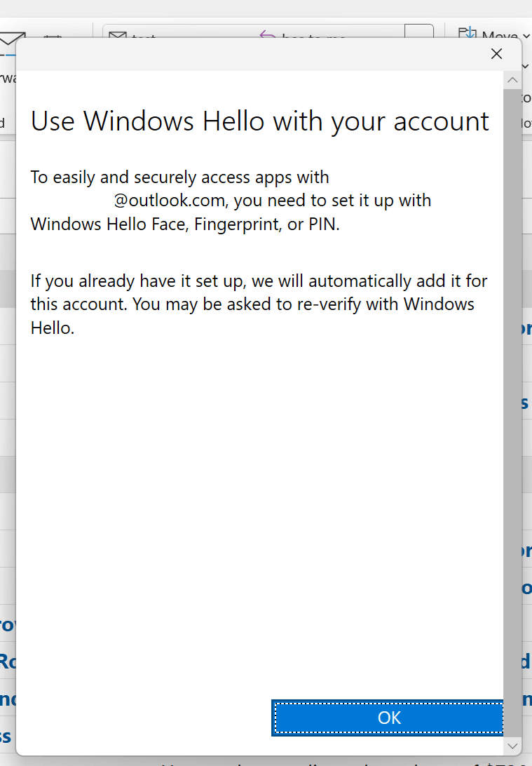Screen dimensions: 532x766
Task: Click the 'Use Windows Hello with your account' heading
Action: (x=259, y=121)
